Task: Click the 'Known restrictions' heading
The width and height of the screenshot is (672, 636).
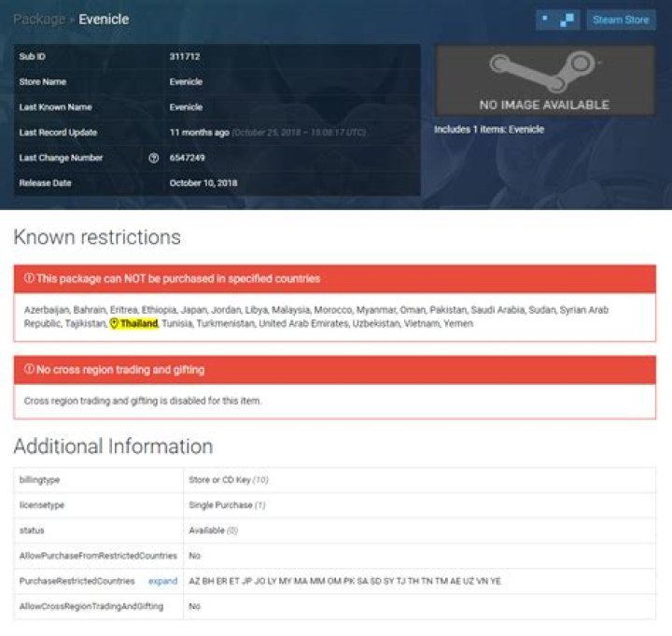Action: (97, 237)
